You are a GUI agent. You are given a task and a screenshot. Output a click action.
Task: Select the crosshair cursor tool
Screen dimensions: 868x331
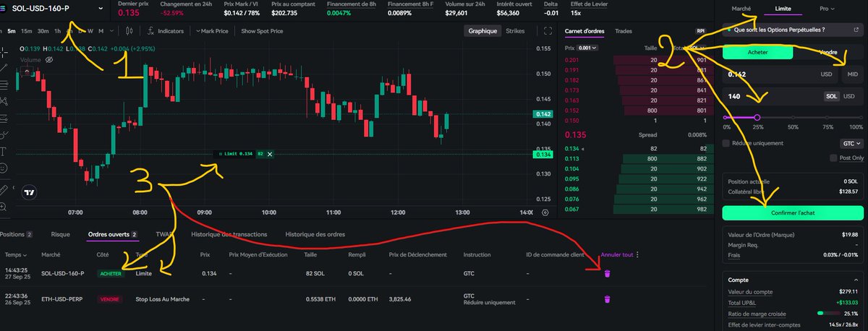[x=4, y=51]
